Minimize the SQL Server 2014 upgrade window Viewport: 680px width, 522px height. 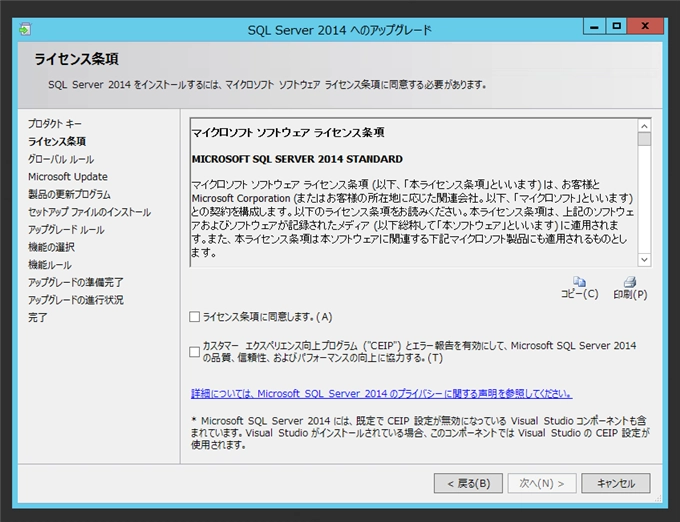click(x=595, y=26)
